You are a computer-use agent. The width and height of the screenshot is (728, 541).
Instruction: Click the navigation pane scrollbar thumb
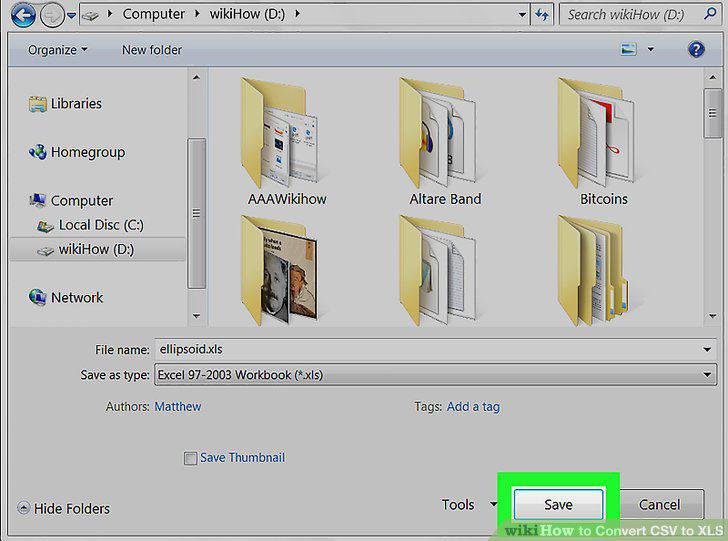click(x=196, y=213)
